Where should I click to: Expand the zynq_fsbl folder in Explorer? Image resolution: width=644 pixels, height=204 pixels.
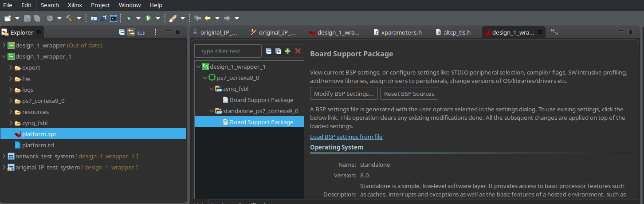(11, 123)
